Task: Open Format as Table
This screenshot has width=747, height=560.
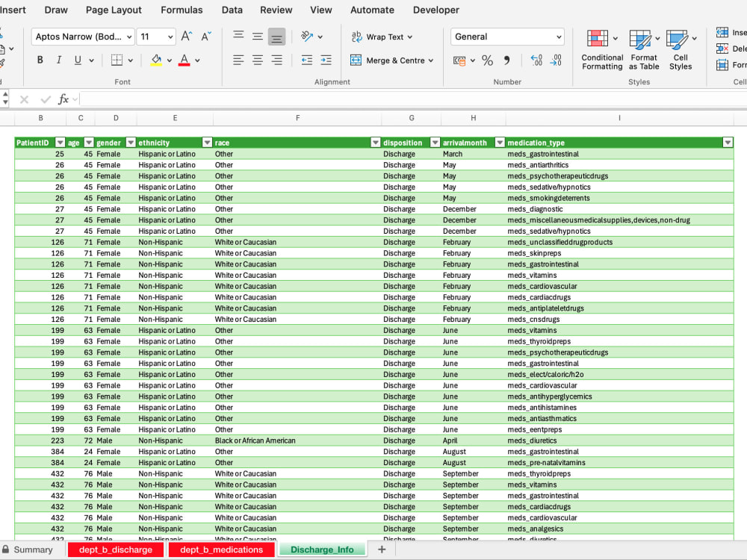Action: point(644,49)
